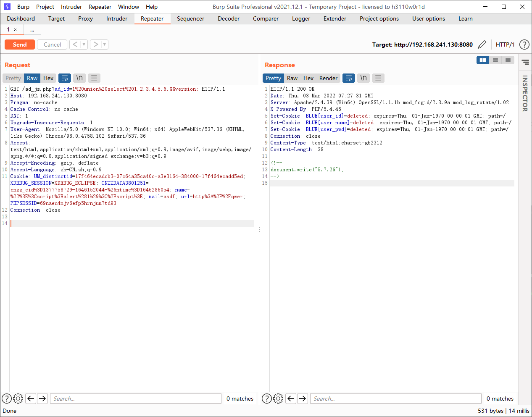Jump to previous Request search match
Viewport: 532px width, 417px height.
[x=31, y=399]
